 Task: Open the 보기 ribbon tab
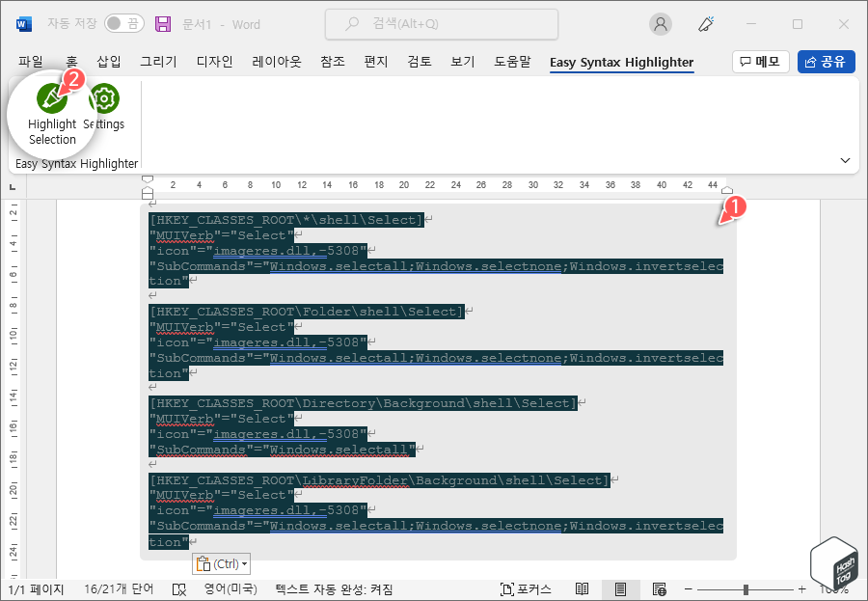[x=462, y=62]
